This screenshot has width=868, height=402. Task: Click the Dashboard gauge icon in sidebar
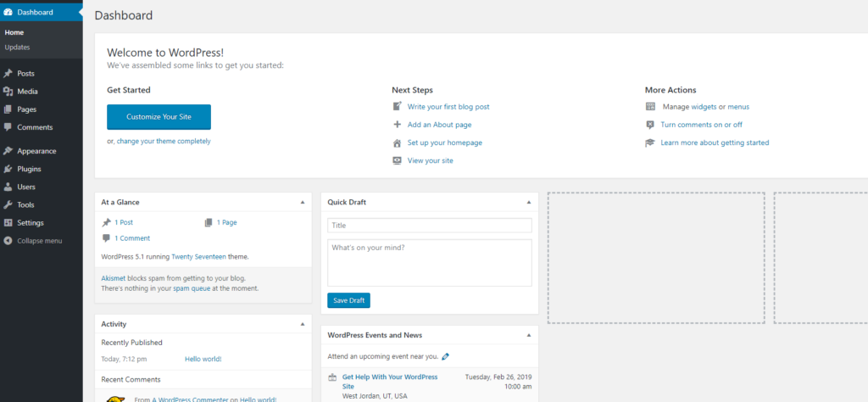click(x=8, y=12)
